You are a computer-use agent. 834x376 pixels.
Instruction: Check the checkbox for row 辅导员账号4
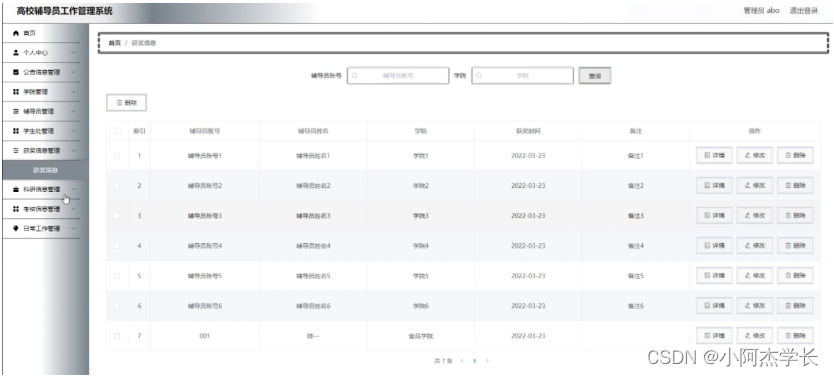click(117, 246)
